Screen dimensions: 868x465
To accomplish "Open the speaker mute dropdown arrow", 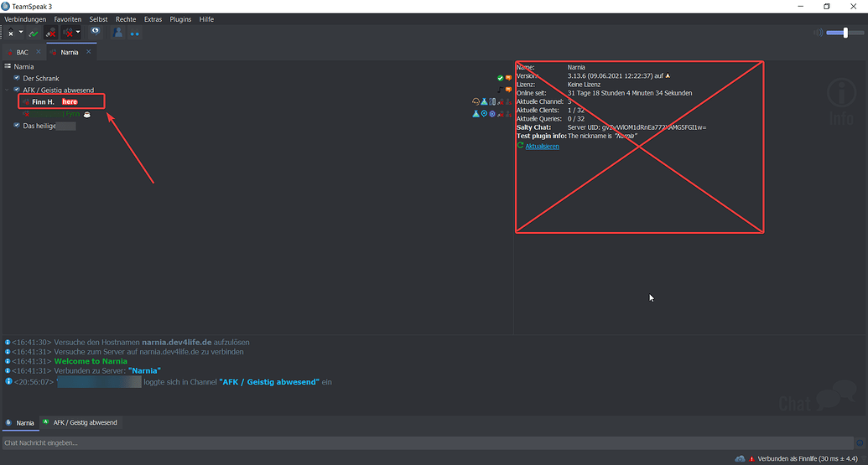I will pos(78,33).
